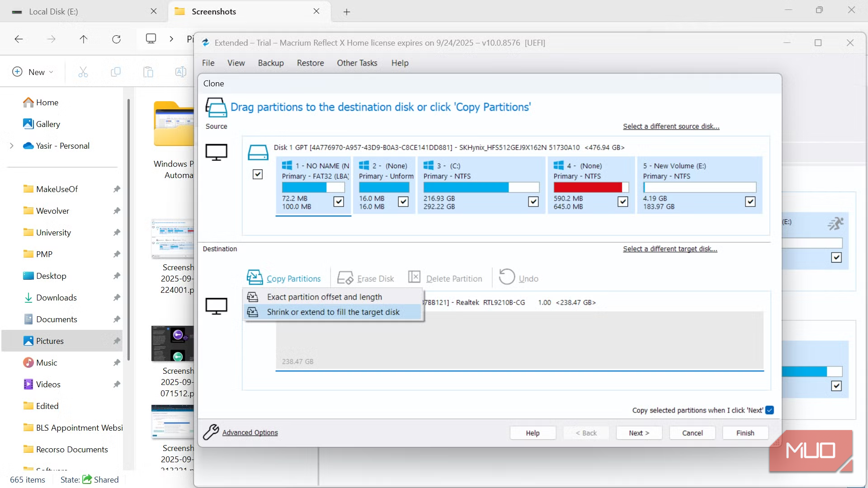Click Explorer's Copy icon
868x488 pixels.
pyautogui.click(x=116, y=72)
